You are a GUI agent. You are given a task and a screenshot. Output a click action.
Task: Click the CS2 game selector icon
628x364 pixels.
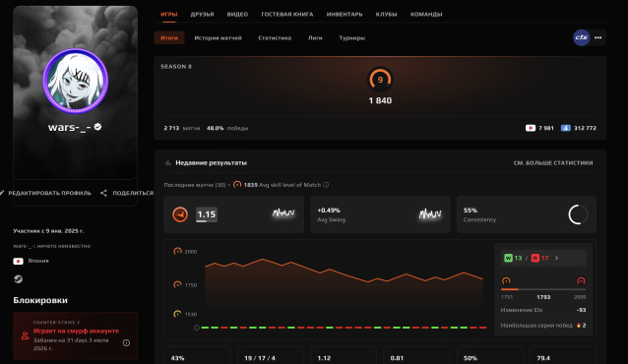click(x=581, y=37)
